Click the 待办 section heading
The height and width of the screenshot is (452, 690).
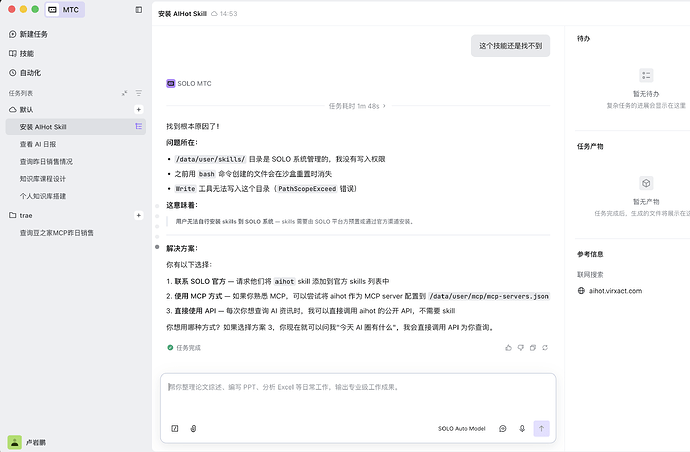tap(584, 39)
